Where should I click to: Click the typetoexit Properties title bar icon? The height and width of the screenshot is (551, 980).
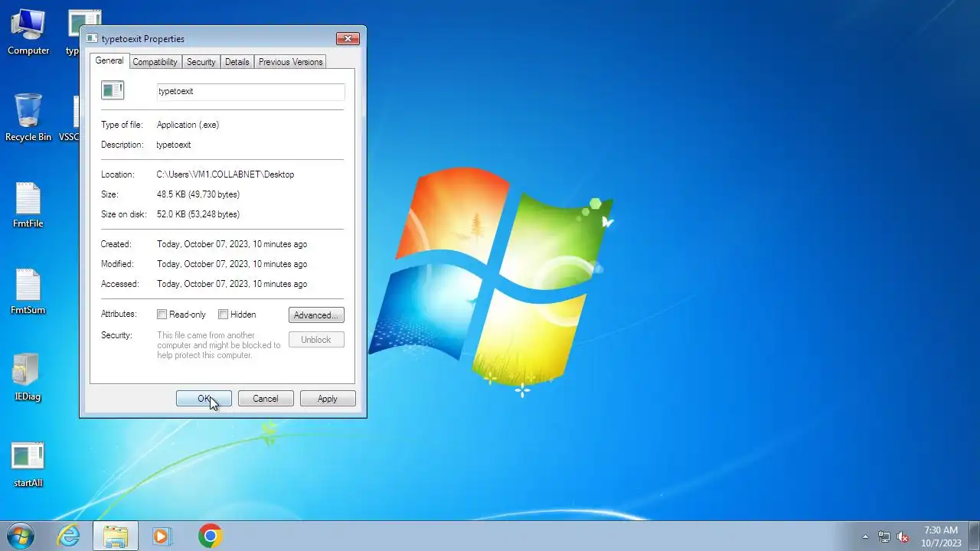(x=92, y=38)
